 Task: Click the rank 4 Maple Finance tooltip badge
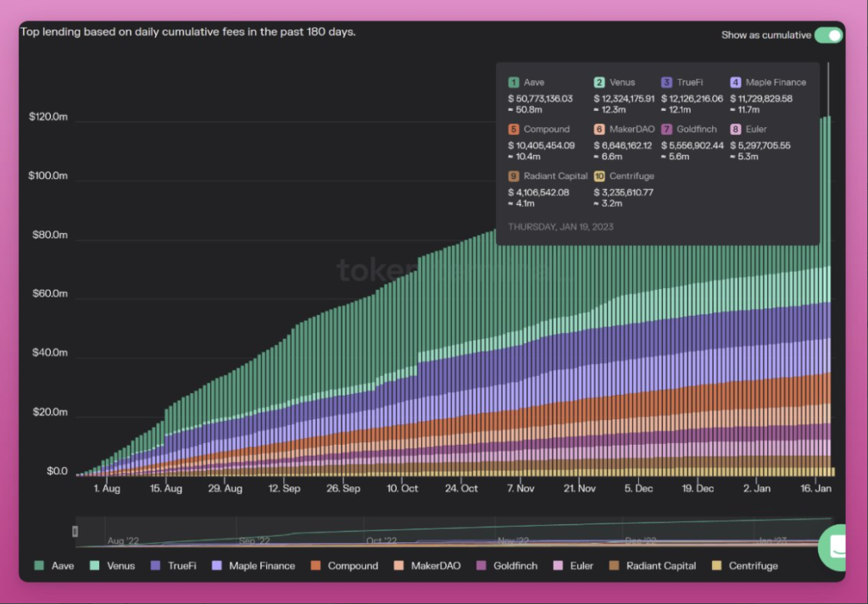(x=735, y=82)
